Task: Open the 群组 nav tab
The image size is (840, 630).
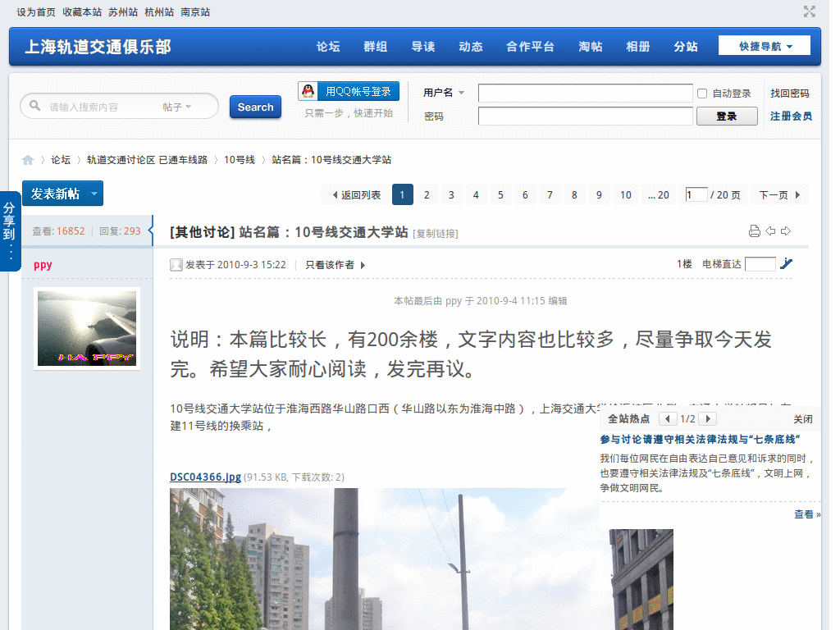Action: pyautogui.click(x=375, y=47)
